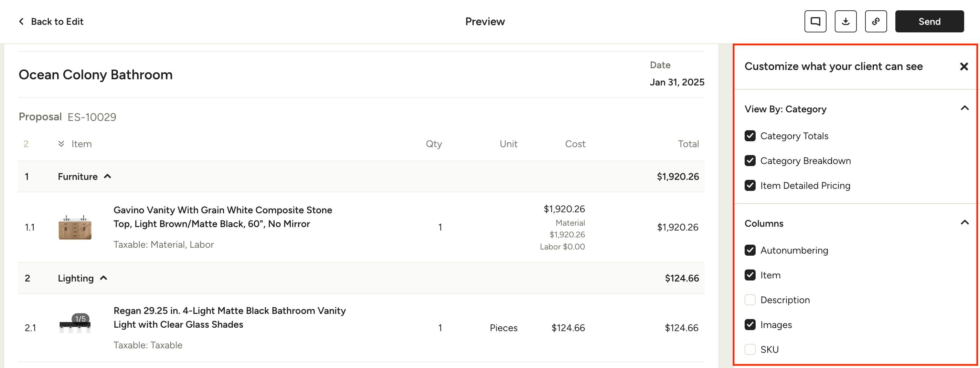
Task: Click the download proposal icon
Action: (x=845, y=21)
